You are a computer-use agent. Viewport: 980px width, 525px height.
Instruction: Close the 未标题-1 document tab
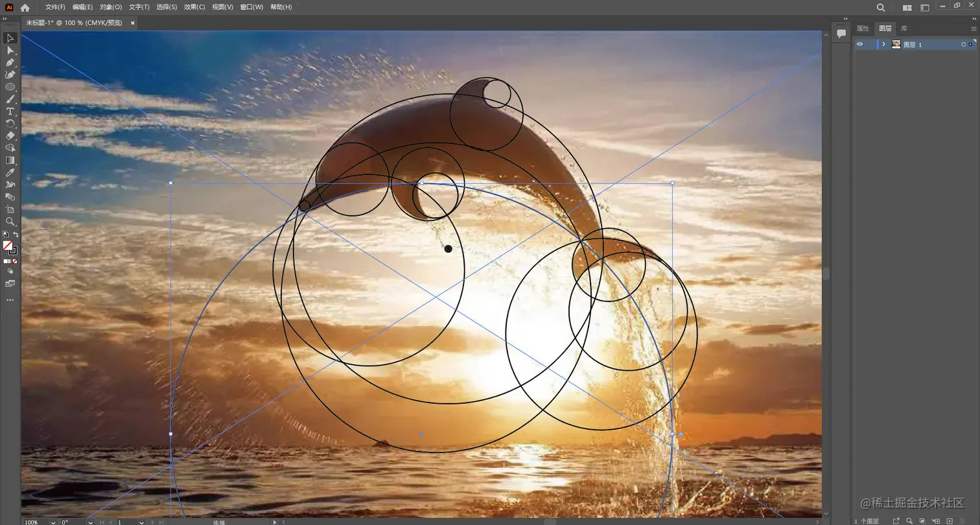pos(133,23)
